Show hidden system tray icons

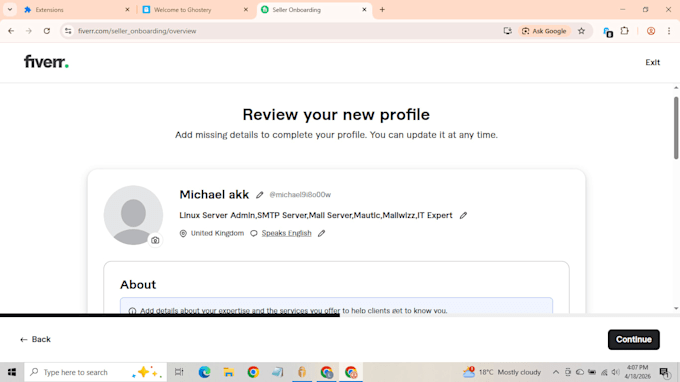[x=556, y=372]
